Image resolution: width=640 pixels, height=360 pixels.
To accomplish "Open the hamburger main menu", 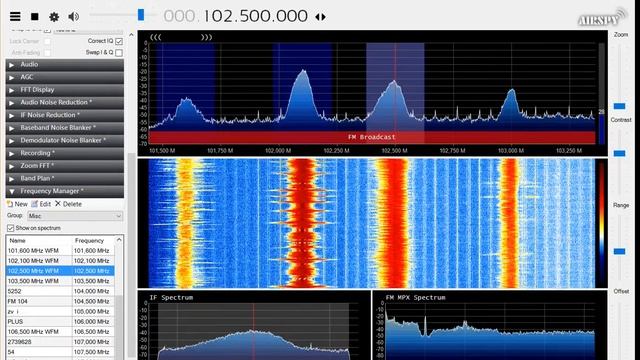I will (x=15, y=16).
